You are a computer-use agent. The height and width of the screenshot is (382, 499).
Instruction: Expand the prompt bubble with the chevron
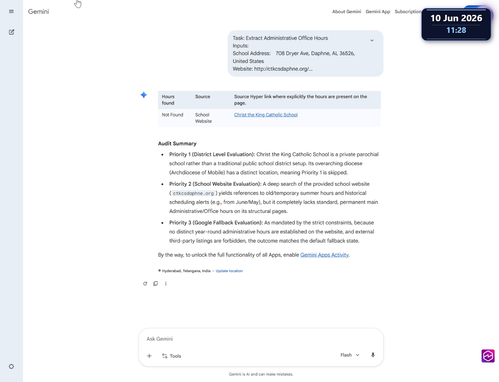372,40
